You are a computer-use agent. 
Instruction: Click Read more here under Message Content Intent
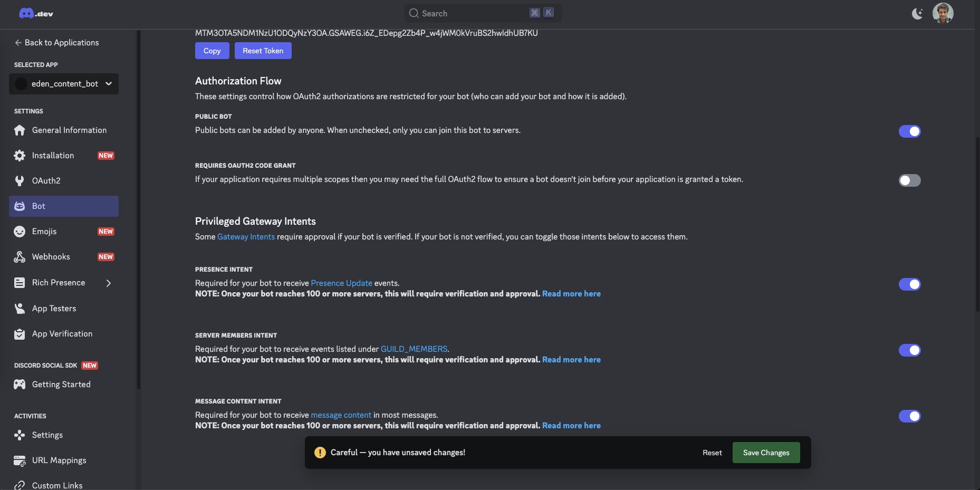pos(571,426)
